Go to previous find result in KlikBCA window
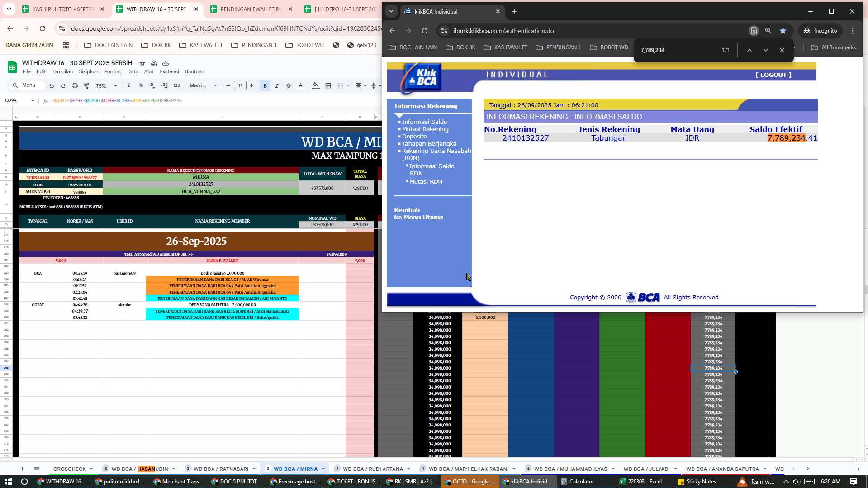Screen dimensions: 868x488 point(749,50)
